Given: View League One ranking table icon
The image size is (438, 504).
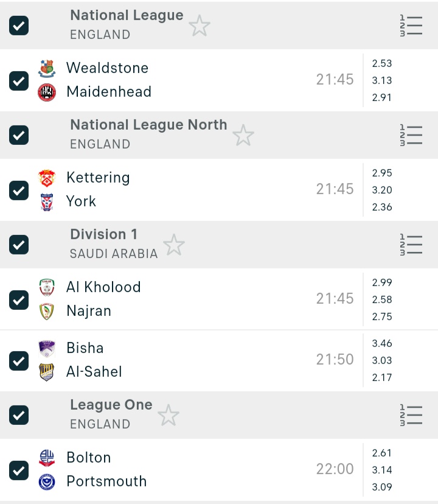Looking at the screenshot, I should tap(411, 415).
